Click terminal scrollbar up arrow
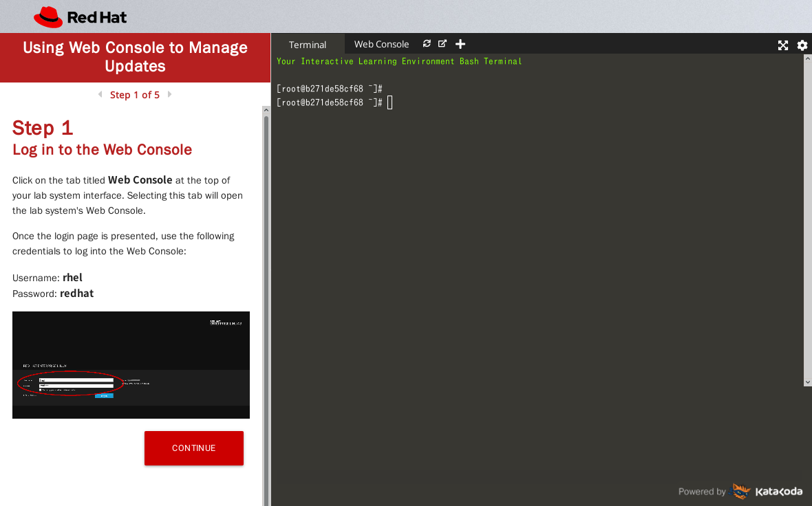The image size is (812, 506). (x=808, y=58)
